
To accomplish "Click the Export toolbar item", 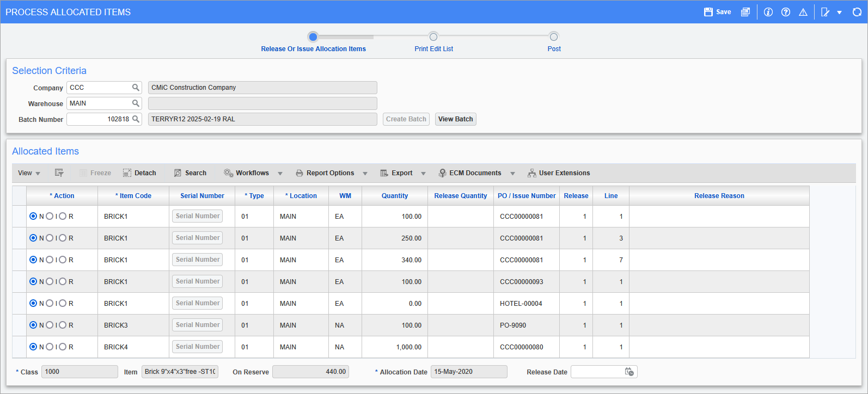I will tap(396, 173).
